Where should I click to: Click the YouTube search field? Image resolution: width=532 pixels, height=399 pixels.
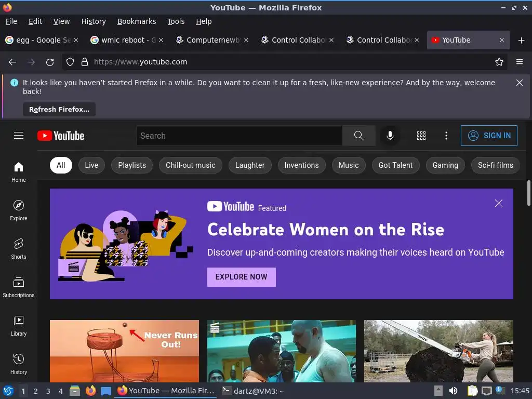click(x=240, y=136)
